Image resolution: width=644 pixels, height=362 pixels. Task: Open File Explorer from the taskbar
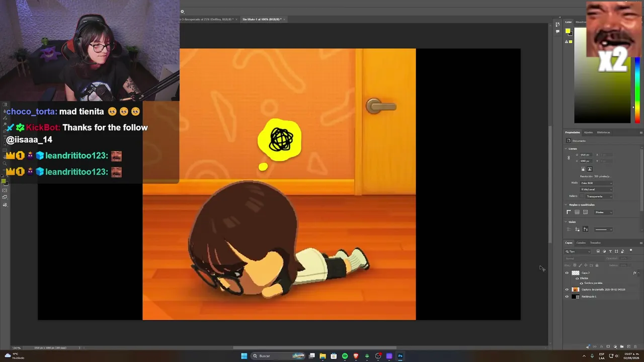pyautogui.click(x=323, y=356)
